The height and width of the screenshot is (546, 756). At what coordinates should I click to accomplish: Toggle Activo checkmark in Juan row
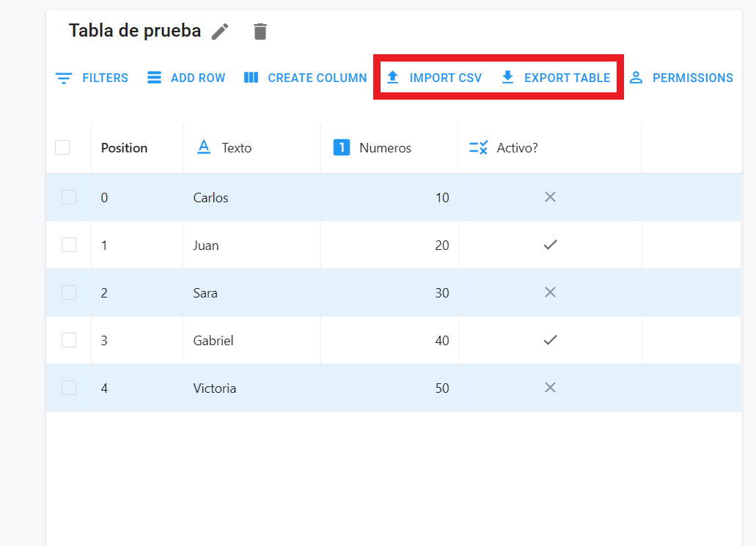550,245
